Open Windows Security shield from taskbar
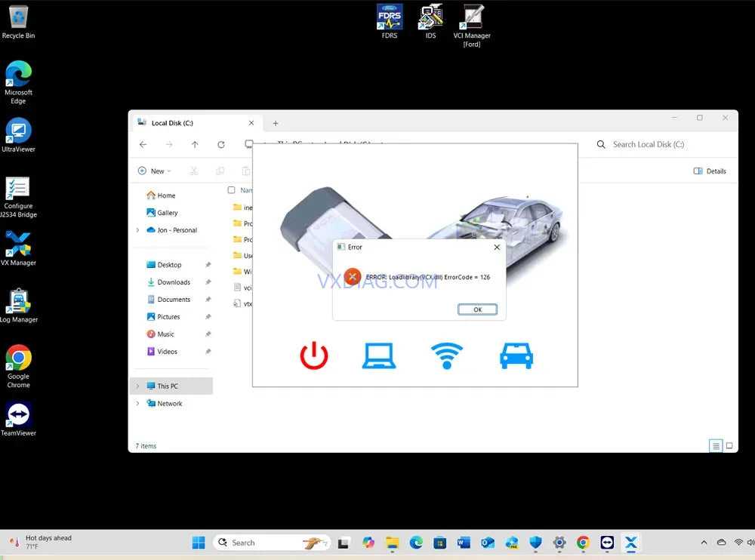The height and width of the screenshot is (560, 755). [535, 543]
